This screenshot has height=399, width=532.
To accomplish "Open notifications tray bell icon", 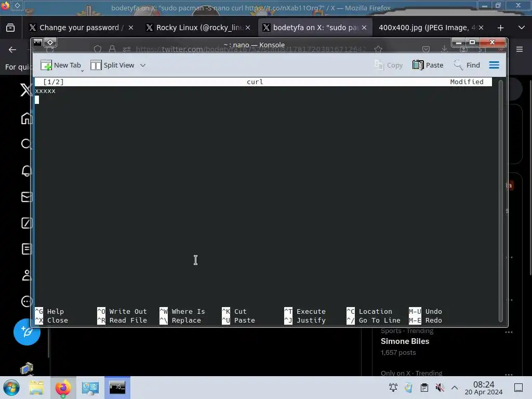I will pos(393,388).
